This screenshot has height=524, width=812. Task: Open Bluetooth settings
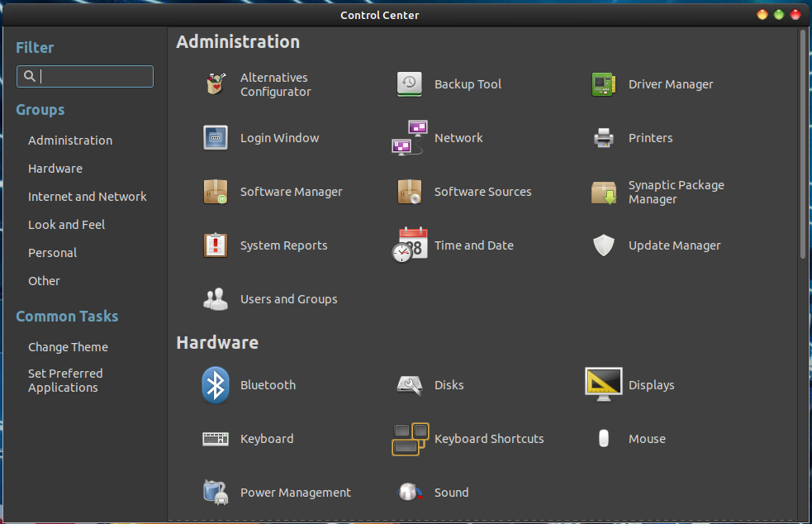(268, 384)
